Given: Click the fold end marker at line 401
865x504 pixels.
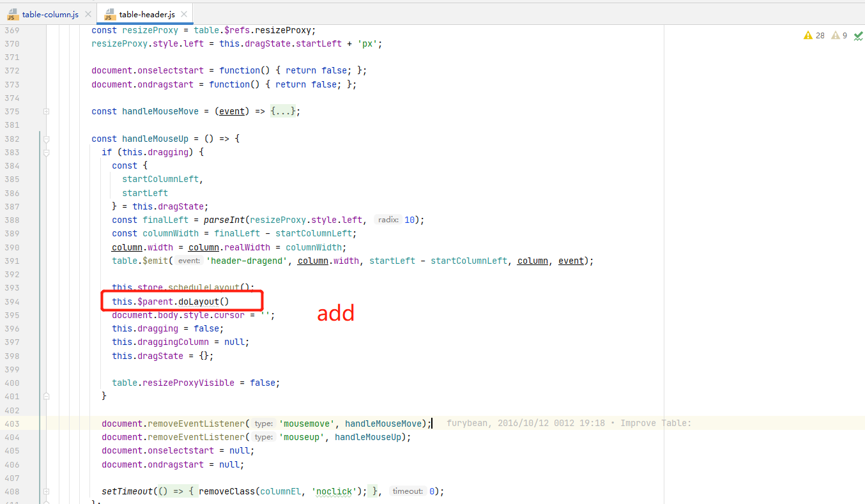Looking at the screenshot, I should [47, 396].
